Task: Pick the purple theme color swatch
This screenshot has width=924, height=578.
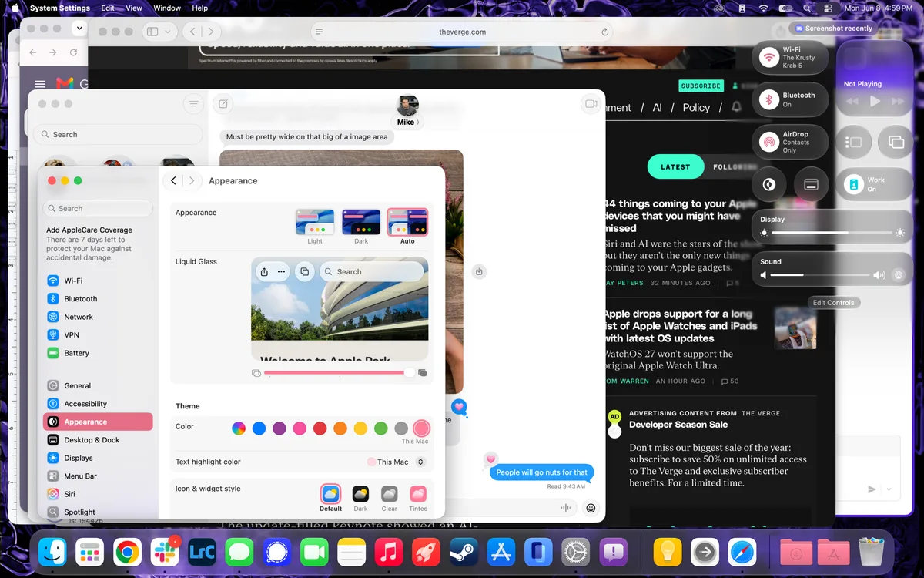Action: click(x=280, y=428)
